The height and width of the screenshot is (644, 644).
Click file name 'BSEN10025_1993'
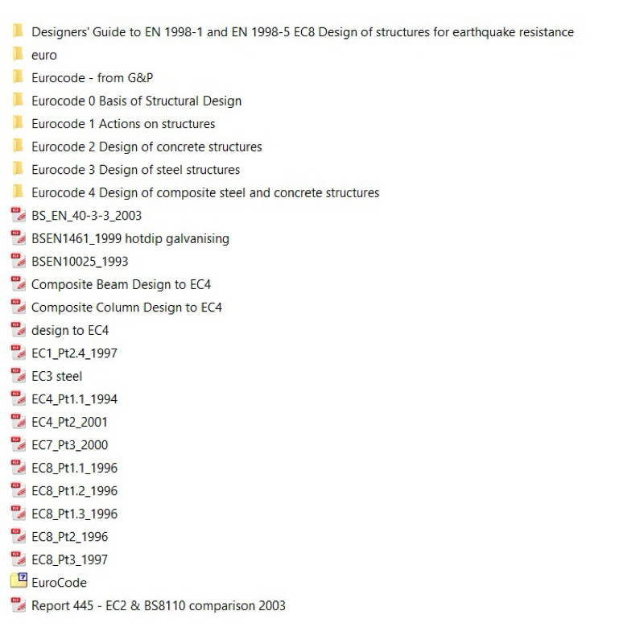[x=80, y=262]
